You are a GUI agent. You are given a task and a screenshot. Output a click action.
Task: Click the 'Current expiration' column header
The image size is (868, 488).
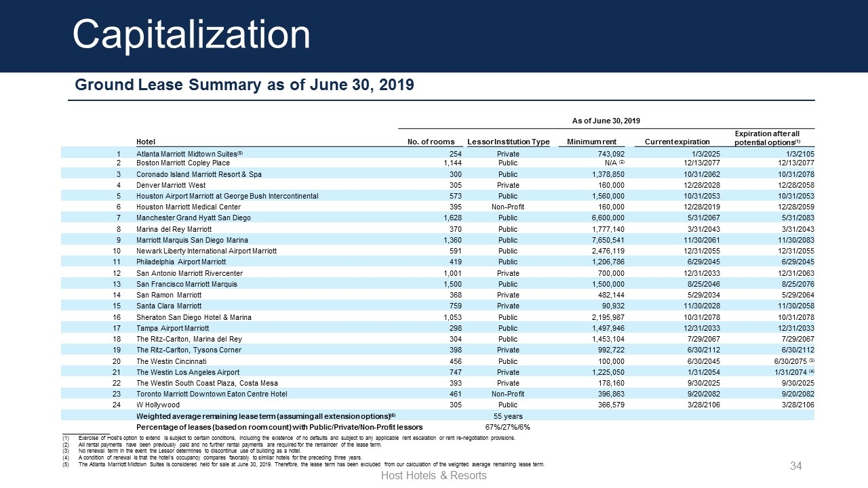point(678,142)
